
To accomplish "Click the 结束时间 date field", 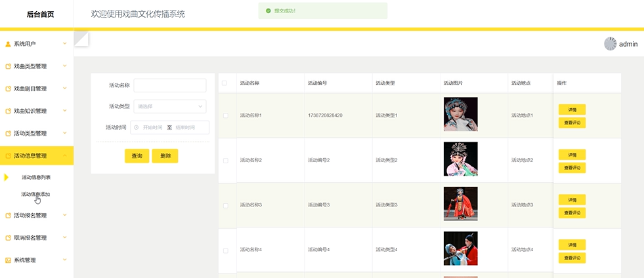I will point(185,127).
